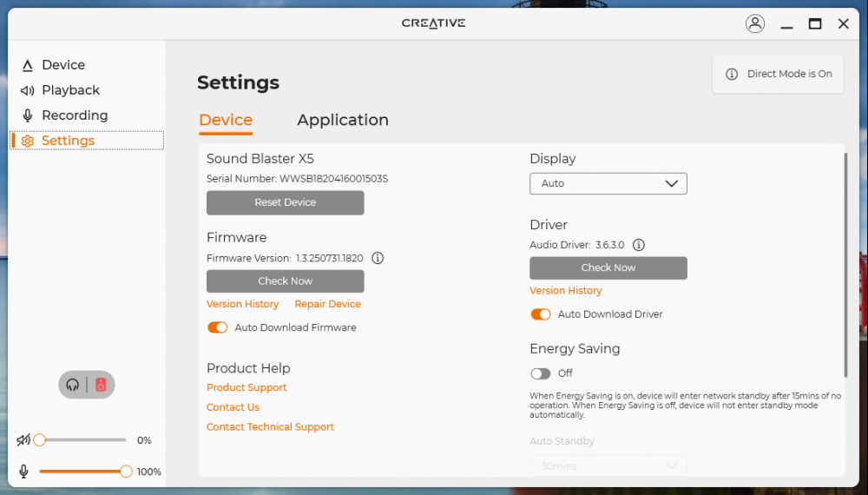Switch to the Application tab
This screenshot has width=868, height=495.
click(343, 120)
